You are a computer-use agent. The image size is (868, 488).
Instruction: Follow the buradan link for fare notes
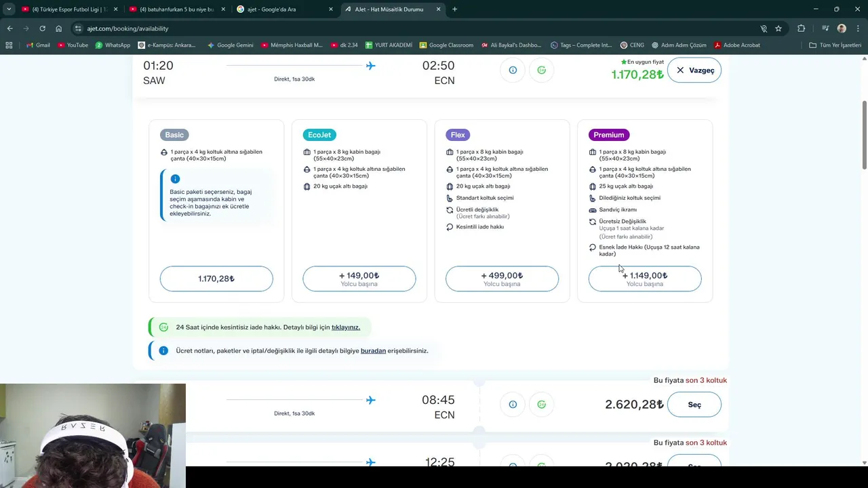click(x=373, y=351)
